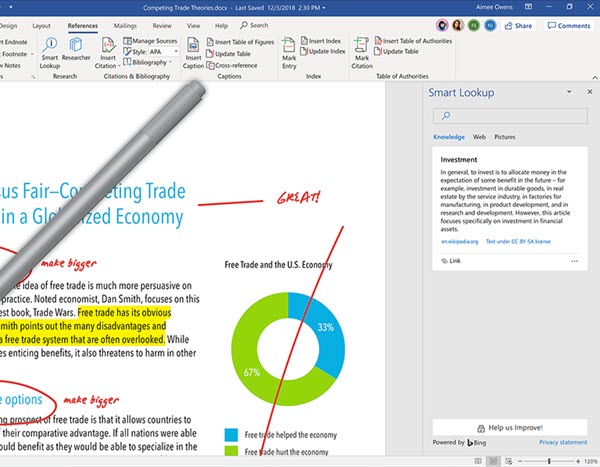Select the Web tab in Smart Lookup
600x467 pixels.
pos(479,137)
